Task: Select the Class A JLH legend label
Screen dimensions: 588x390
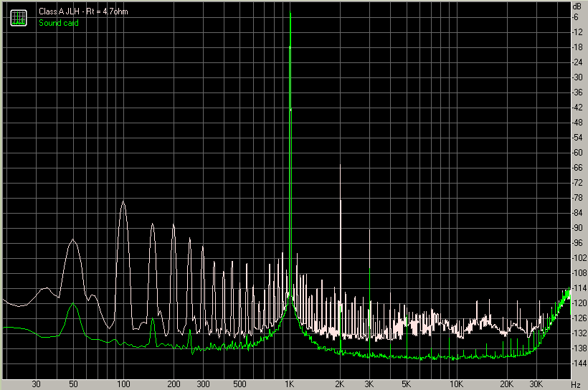Action: [x=83, y=11]
